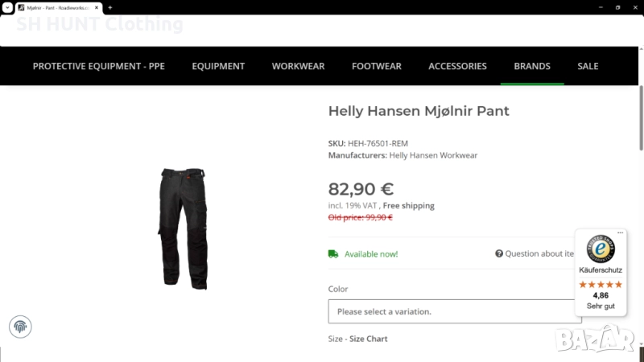Image resolution: width=644 pixels, height=362 pixels.
Task: Open the Size Chart link
Action: point(367,339)
